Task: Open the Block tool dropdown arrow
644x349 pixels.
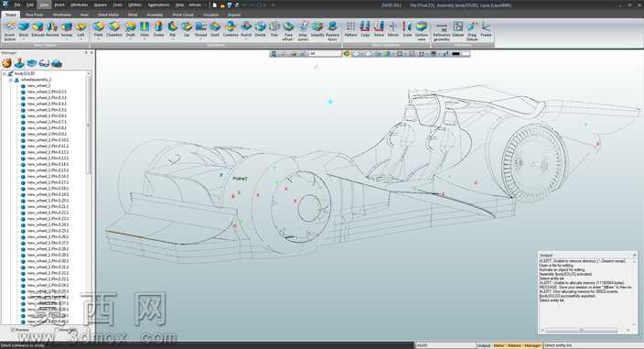Action: click(x=24, y=39)
